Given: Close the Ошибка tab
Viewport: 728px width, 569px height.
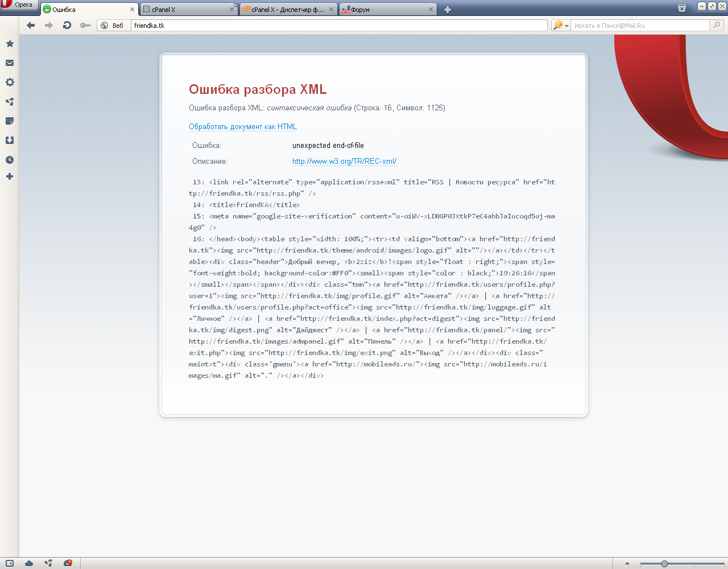Looking at the screenshot, I should [132, 10].
